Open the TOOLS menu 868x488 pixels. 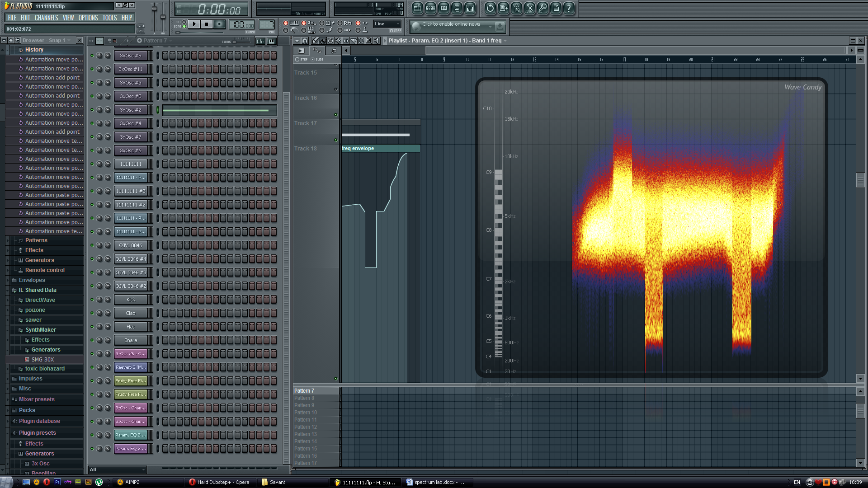tap(109, 18)
